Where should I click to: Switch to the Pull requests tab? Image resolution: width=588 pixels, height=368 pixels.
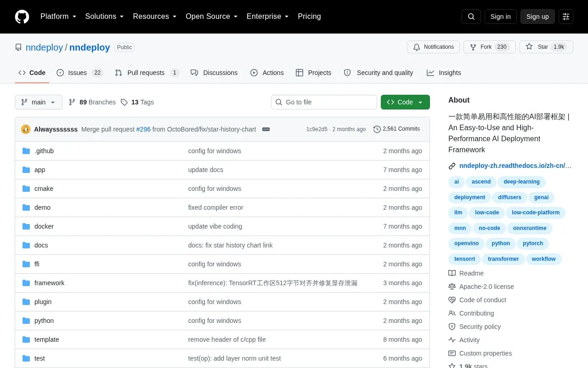point(147,73)
